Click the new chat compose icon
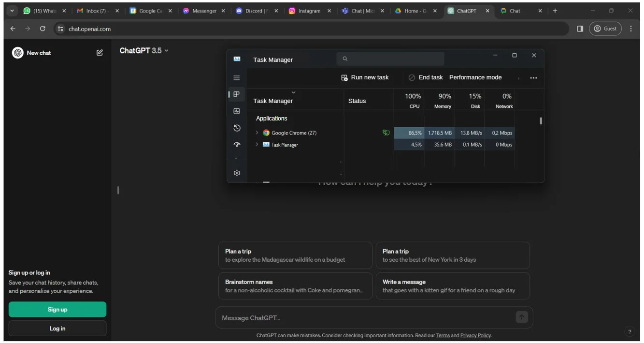644x343 pixels. (100, 53)
